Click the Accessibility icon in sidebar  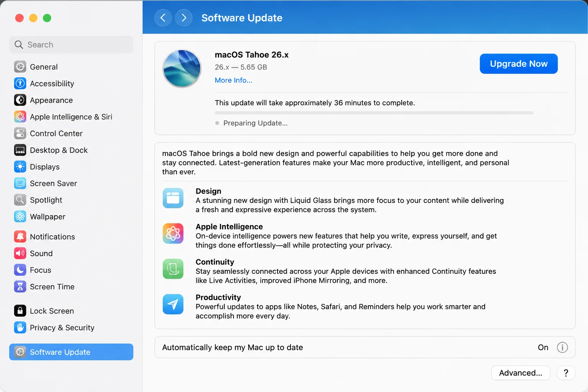[20, 83]
